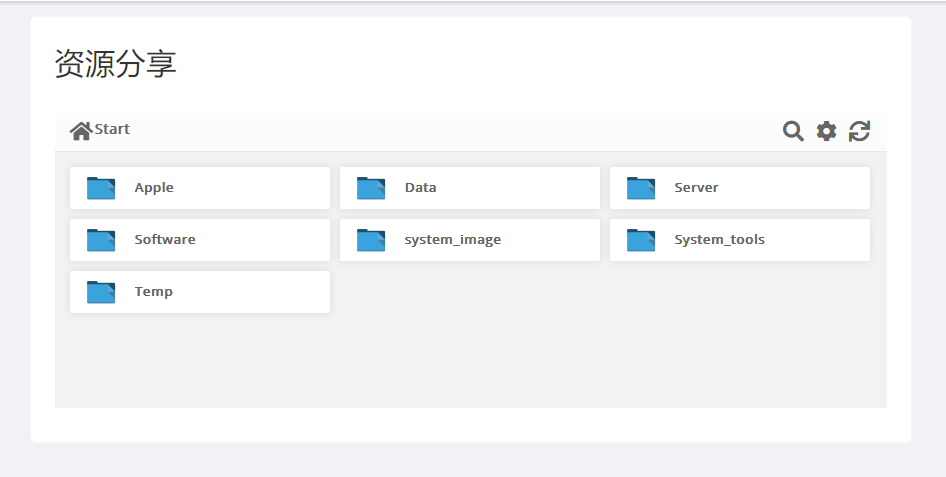Click the 资源分享 page heading
Screen dimensions: 946x477
coord(115,63)
